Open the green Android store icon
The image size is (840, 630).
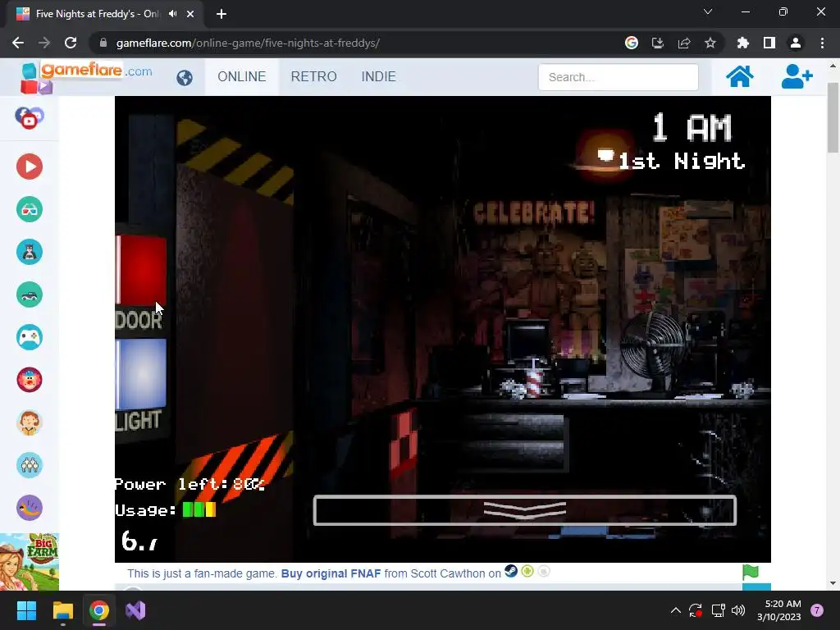point(527,572)
